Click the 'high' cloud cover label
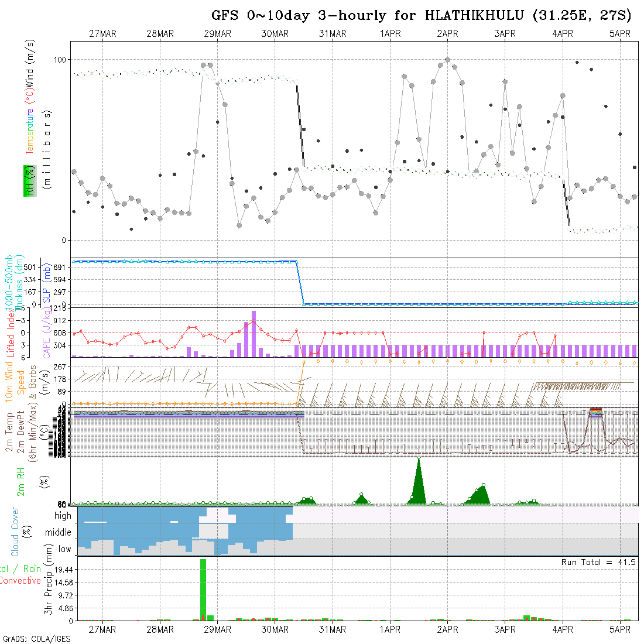644x644 pixels. [63, 516]
